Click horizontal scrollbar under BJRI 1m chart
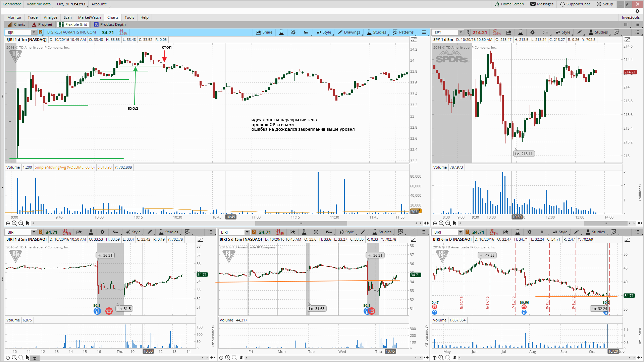The height and width of the screenshot is (362, 644). tap(301, 223)
